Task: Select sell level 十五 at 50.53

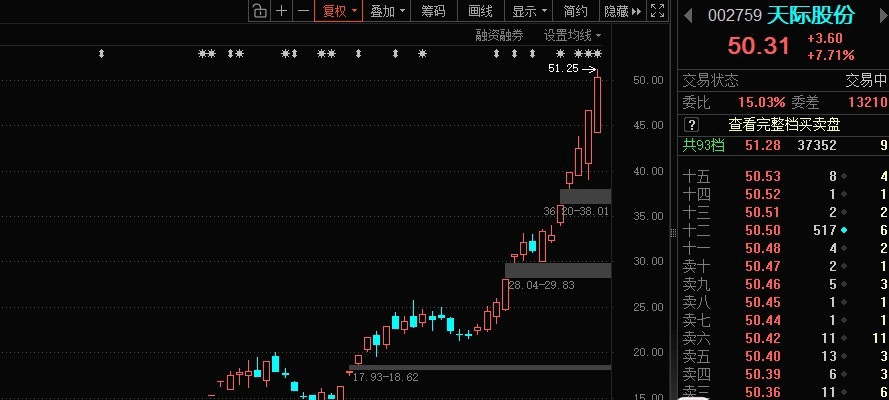Action: 784,176
